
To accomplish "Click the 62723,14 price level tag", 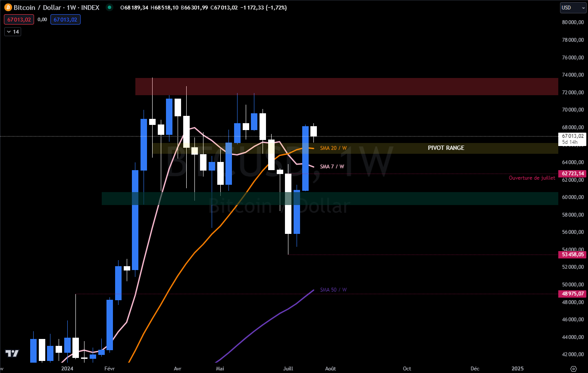I will click(572, 174).
